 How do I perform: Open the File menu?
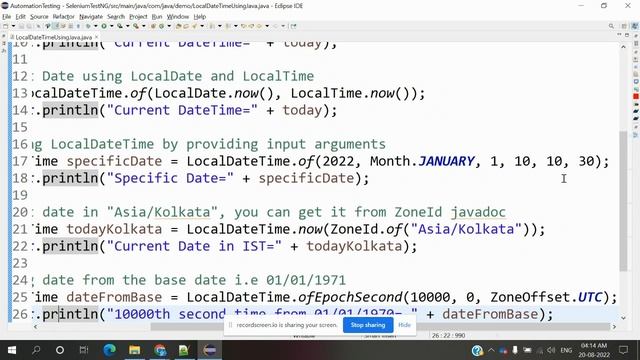pyautogui.click(x=7, y=17)
